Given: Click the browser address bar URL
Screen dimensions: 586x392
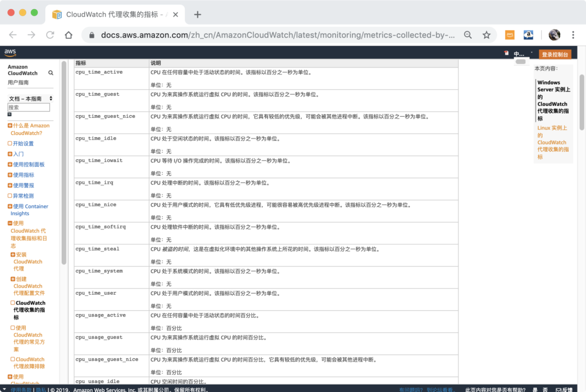Looking at the screenshot, I should pos(278,35).
